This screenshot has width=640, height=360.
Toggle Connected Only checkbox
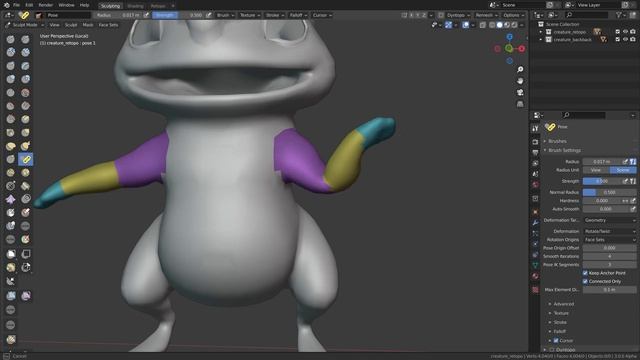585,281
